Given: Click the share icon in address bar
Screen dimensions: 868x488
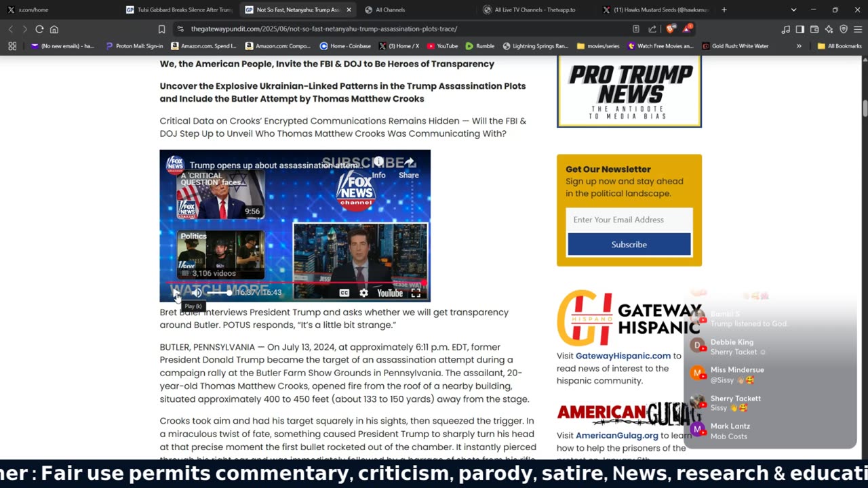Looking at the screenshot, I should pyautogui.click(x=652, y=29).
